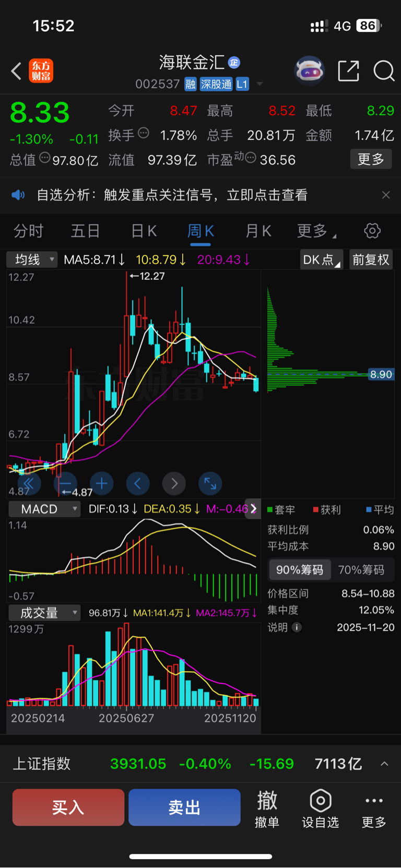Select the 周K tab
Screen dimensions: 401x868
pyautogui.click(x=200, y=231)
